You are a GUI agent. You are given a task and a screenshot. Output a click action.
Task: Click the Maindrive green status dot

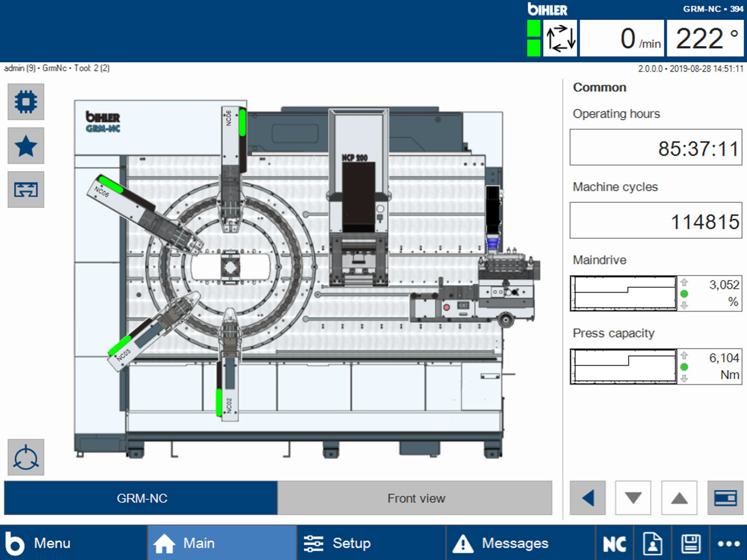point(684,294)
